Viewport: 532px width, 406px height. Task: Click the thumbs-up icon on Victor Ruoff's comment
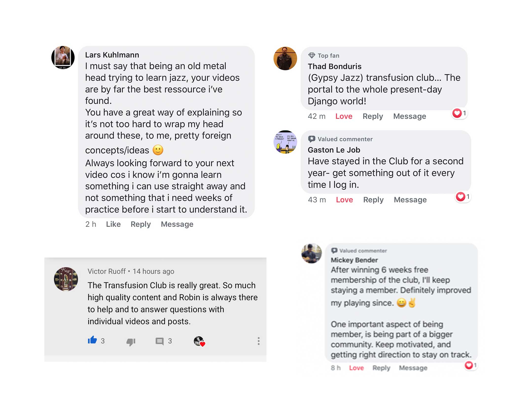(92, 340)
